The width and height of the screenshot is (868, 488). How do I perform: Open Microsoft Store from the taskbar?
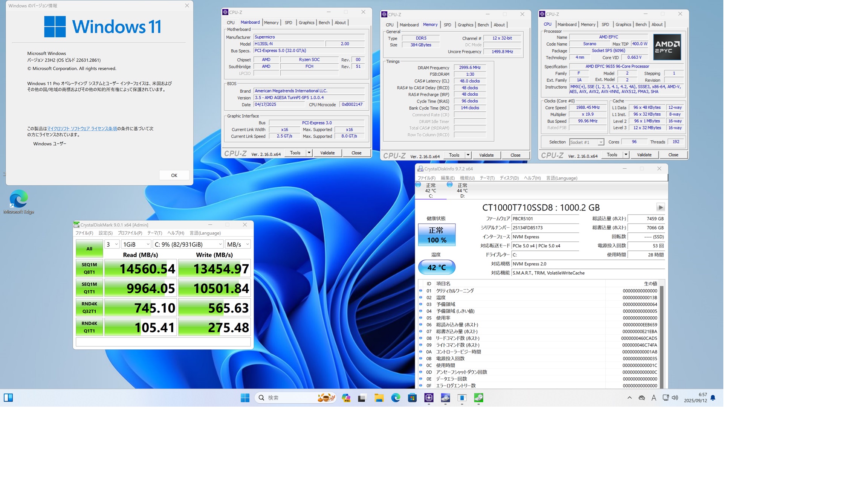tap(412, 398)
